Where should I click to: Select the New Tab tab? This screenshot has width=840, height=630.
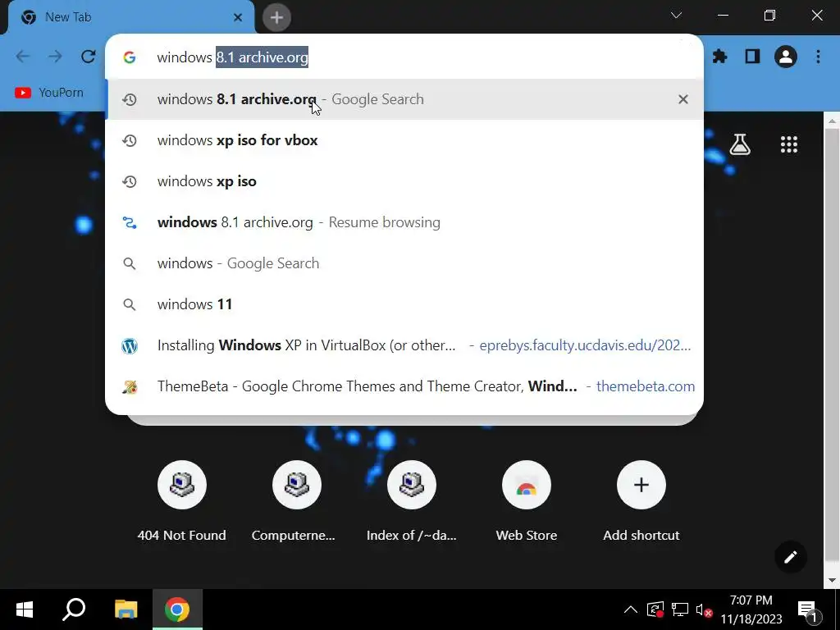coord(131,18)
